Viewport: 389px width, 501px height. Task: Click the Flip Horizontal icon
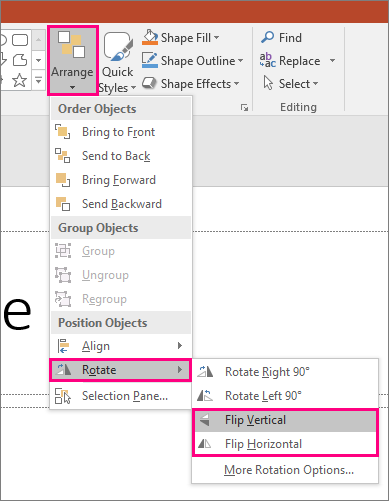204,444
